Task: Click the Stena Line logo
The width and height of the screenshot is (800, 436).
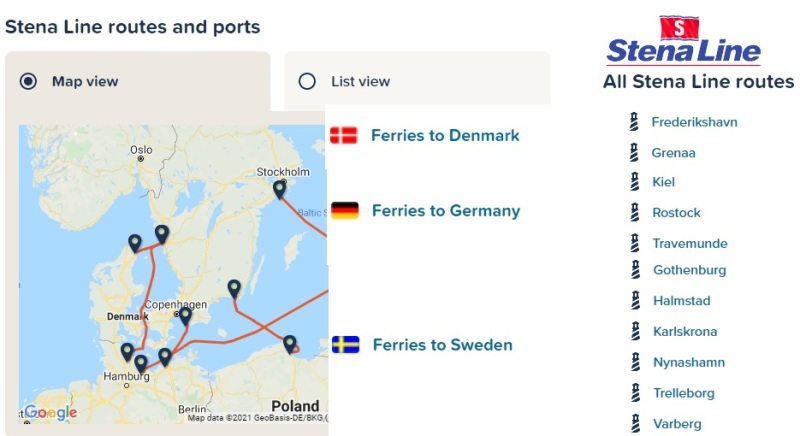Action: [x=683, y=41]
